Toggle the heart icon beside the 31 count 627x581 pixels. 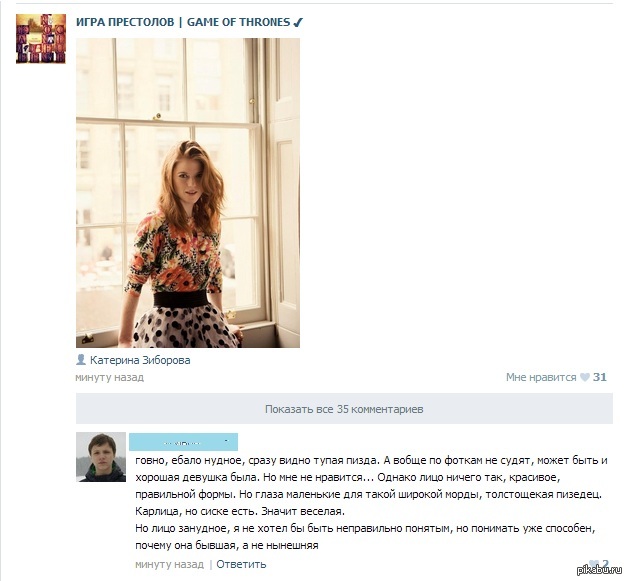point(585,377)
